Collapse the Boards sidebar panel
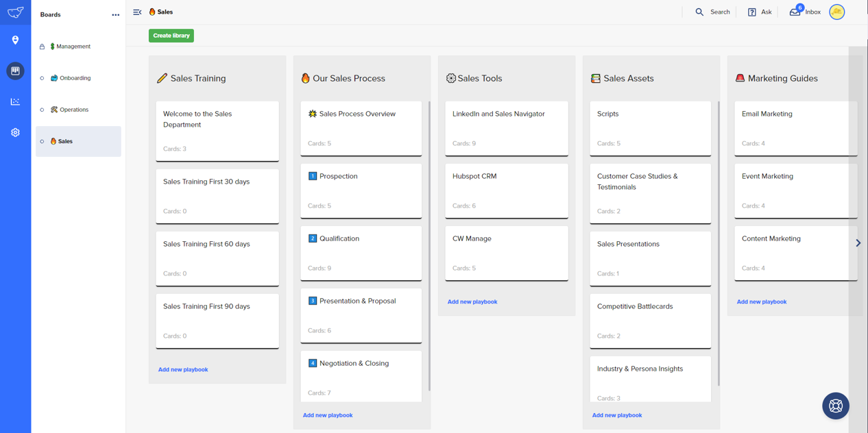This screenshot has height=433, width=868. click(x=137, y=12)
